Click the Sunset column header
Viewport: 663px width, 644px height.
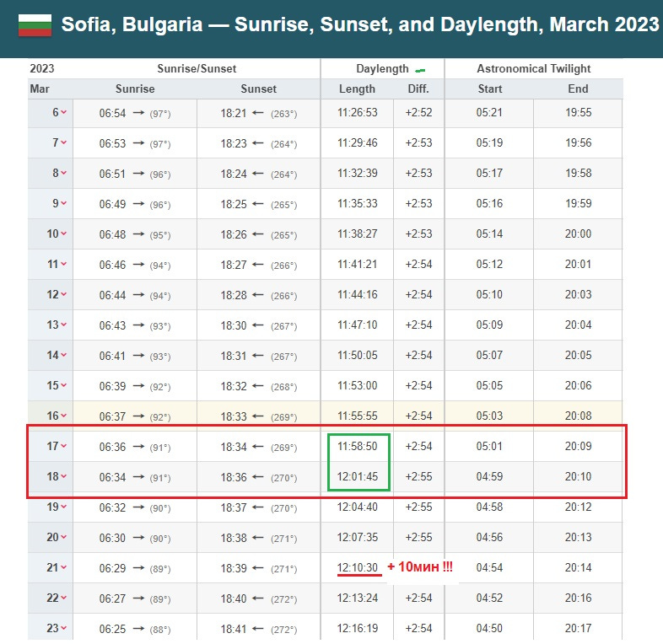point(258,89)
